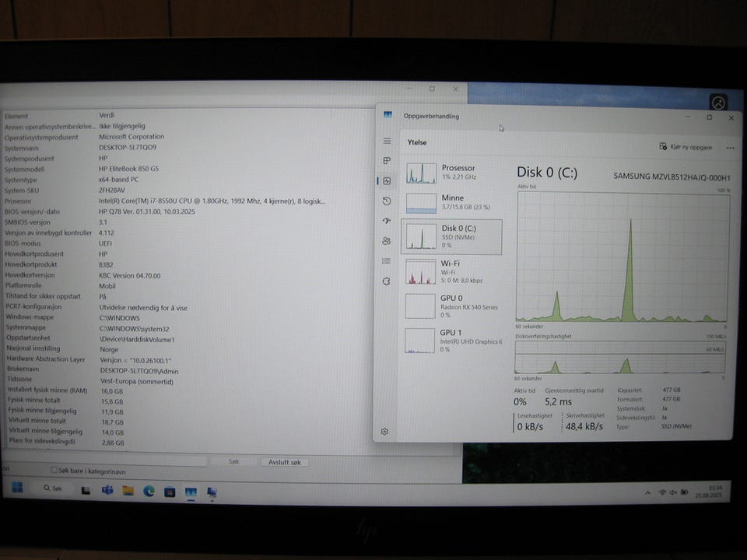Click Kapasitet 477 GB value
747x560 pixels.
click(x=672, y=390)
